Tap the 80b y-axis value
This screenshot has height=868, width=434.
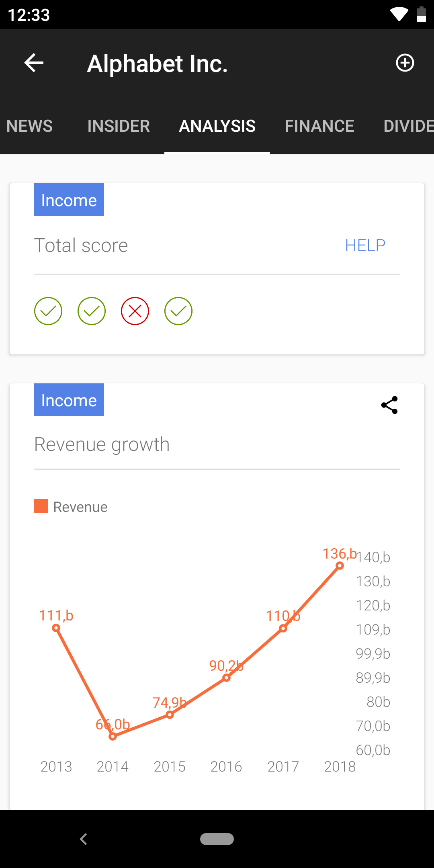click(x=379, y=702)
